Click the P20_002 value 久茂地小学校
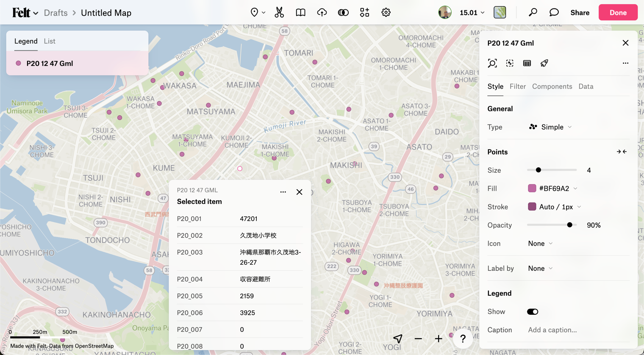 pos(258,236)
